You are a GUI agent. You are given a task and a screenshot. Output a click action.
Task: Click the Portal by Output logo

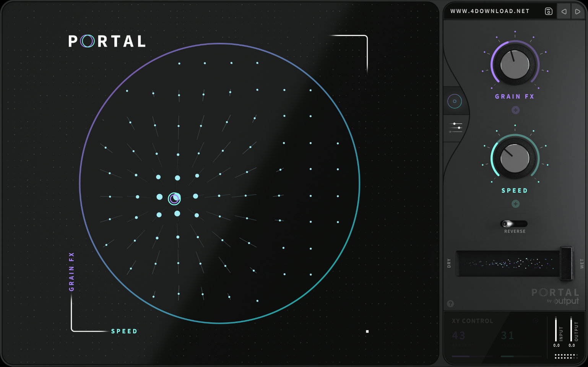[555, 297]
